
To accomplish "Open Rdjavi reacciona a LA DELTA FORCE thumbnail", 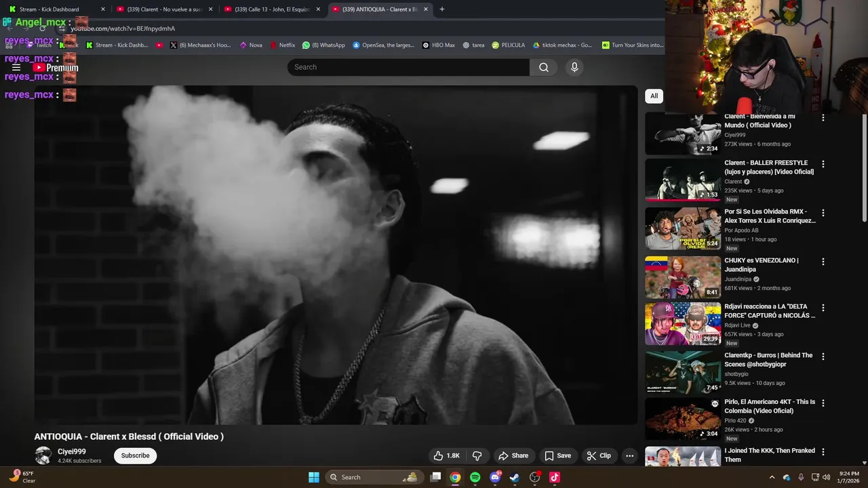I will point(683,324).
